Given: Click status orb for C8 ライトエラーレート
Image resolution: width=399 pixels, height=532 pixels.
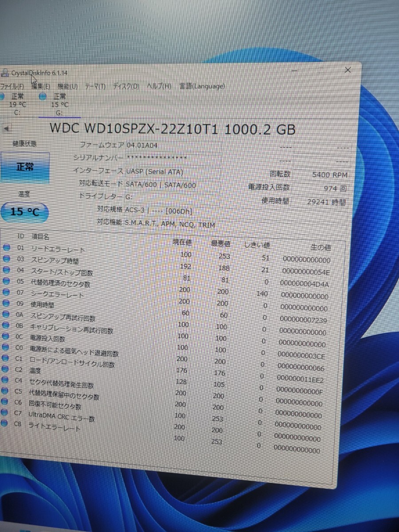Looking at the screenshot, I should pos(4,423).
